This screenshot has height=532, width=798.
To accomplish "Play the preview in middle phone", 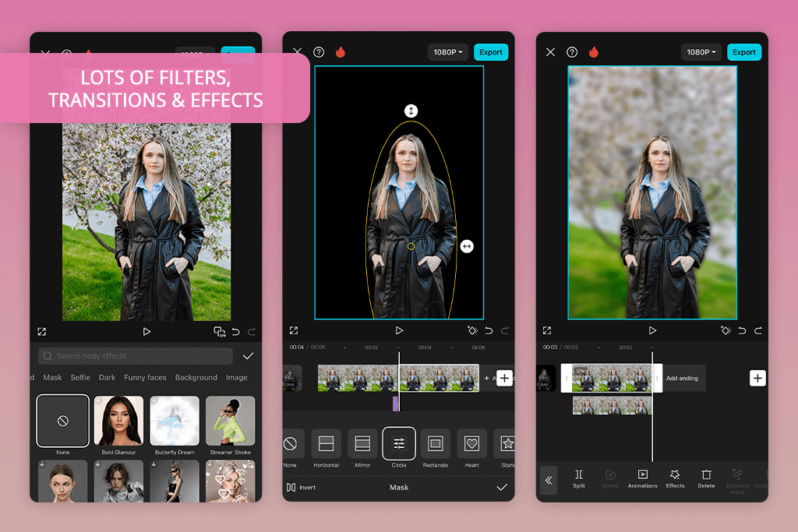I will [399, 330].
